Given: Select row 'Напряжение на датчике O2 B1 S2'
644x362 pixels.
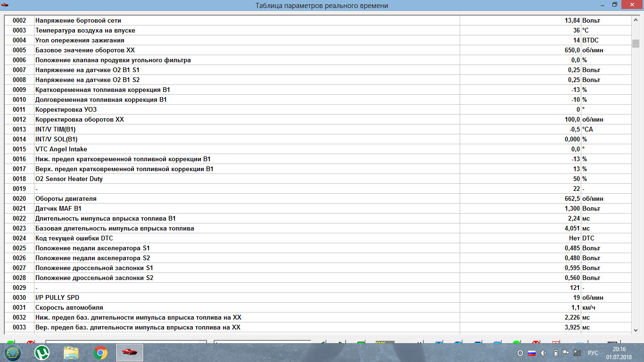Looking at the screenshot, I should point(318,80).
